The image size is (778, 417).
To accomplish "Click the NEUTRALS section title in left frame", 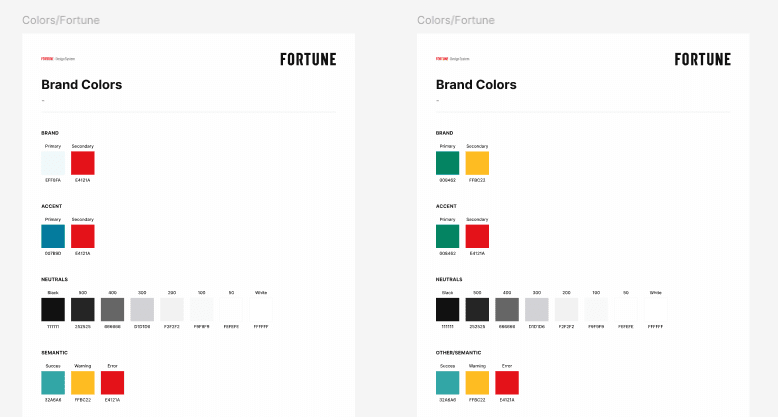I will click(55, 279).
